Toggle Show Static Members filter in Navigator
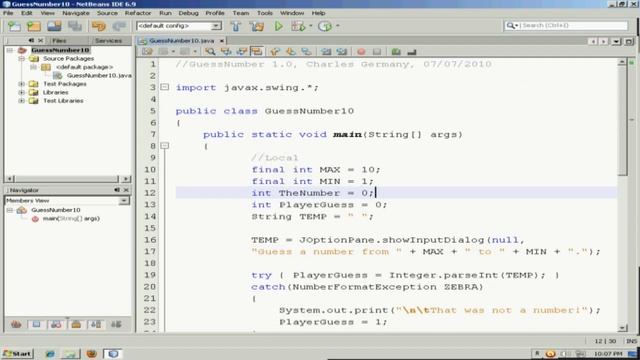Image resolution: width=640 pixels, height=360 pixels. click(x=56, y=324)
